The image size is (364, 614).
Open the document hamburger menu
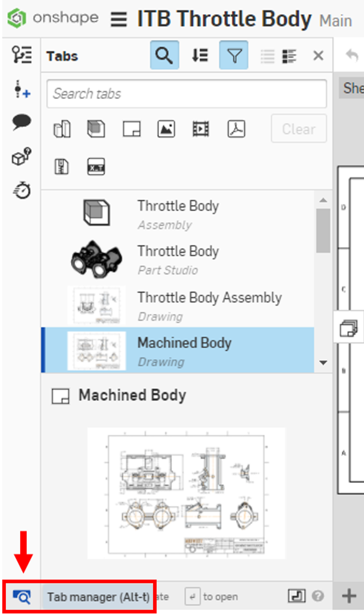pos(119,20)
